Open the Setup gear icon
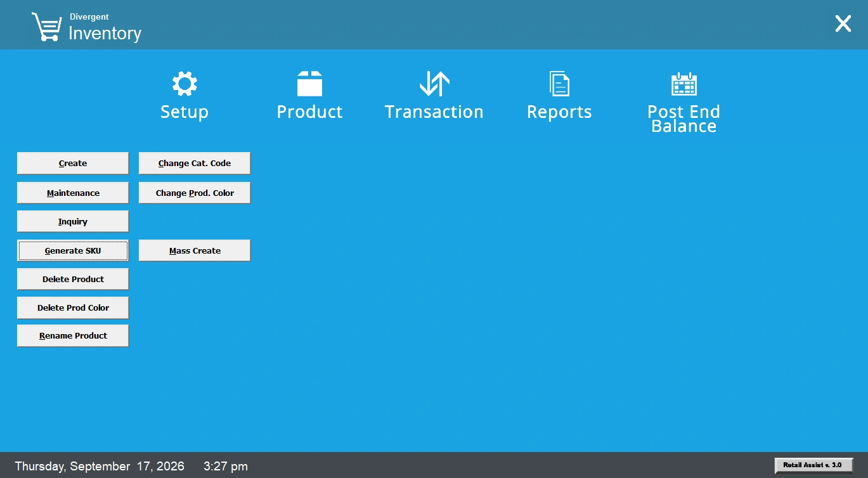Image resolution: width=868 pixels, height=478 pixels. click(x=185, y=84)
